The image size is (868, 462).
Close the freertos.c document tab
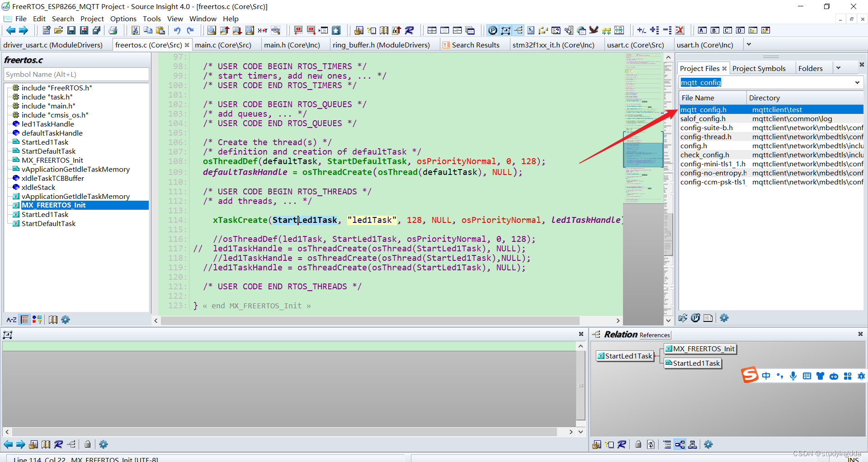(x=187, y=45)
